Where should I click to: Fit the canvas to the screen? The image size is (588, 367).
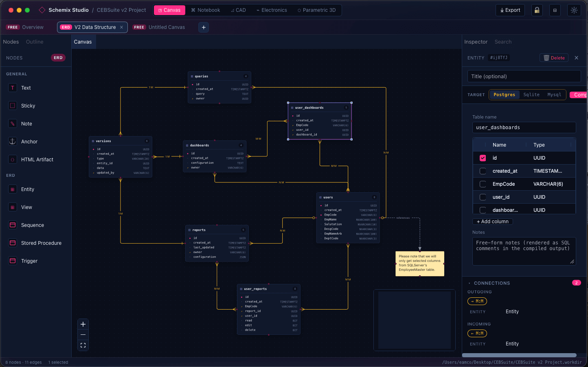(x=83, y=345)
